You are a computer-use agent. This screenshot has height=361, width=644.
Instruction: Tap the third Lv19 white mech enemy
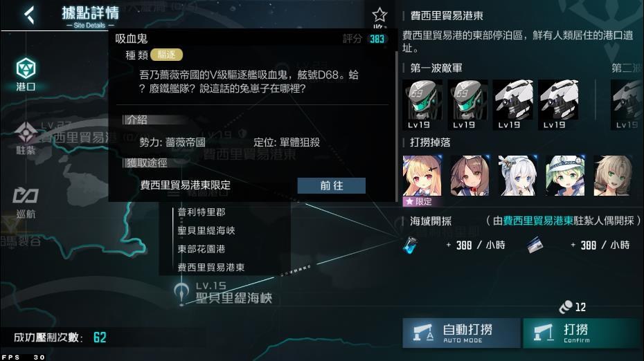coord(512,104)
